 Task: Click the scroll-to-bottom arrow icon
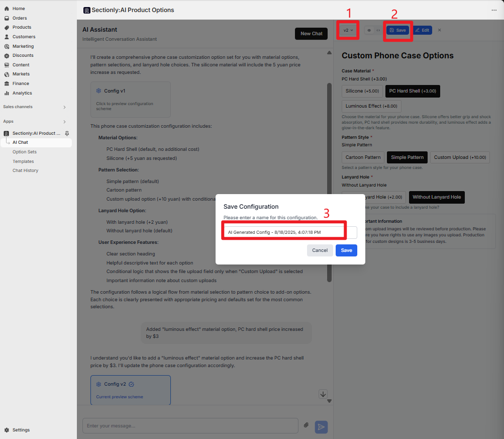click(323, 394)
